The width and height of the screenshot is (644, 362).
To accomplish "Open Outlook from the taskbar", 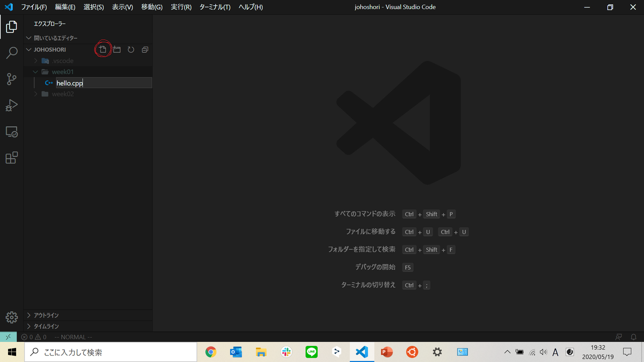I will click(236, 352).
